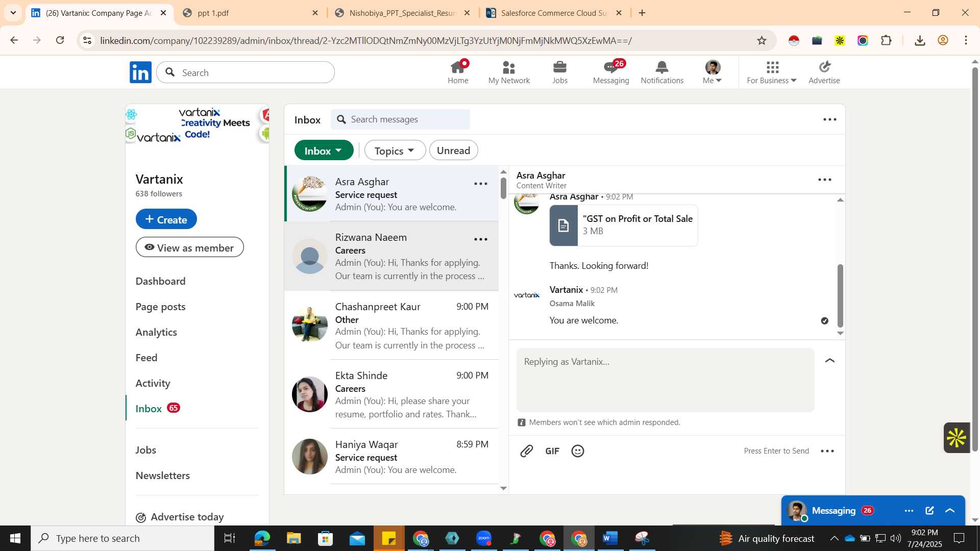Screen dimensions: 980x551
Task: Open browser tab search dropdown arrow
Action: pos(13,13)
